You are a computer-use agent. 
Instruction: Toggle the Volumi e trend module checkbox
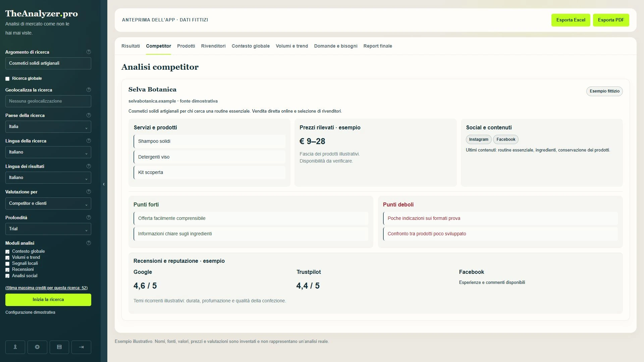point(7,258)
